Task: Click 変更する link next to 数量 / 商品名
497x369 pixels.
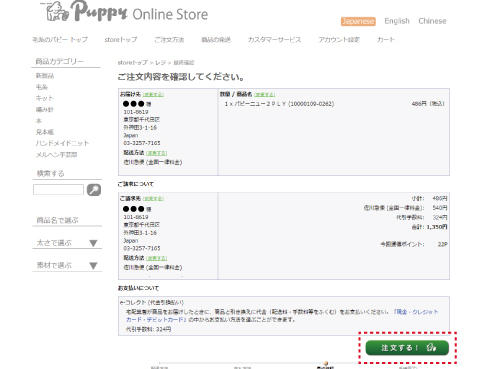Action: (x=264, y=95)
